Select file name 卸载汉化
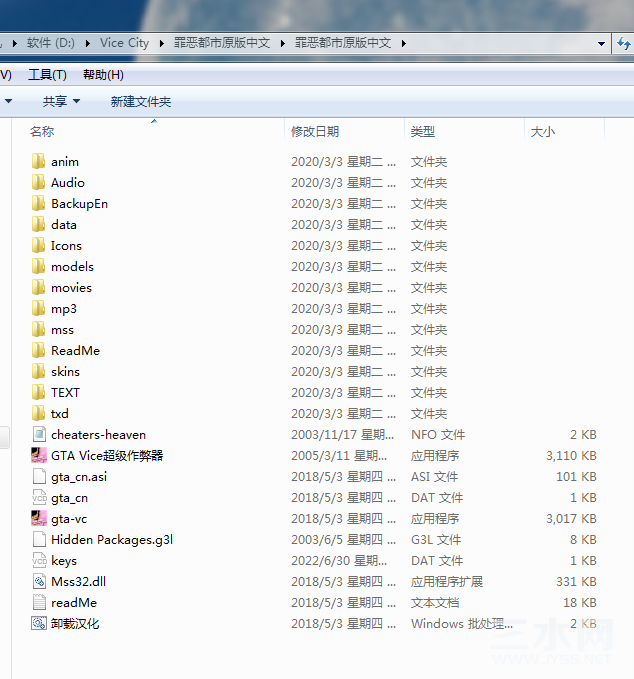 pos(75,624)
